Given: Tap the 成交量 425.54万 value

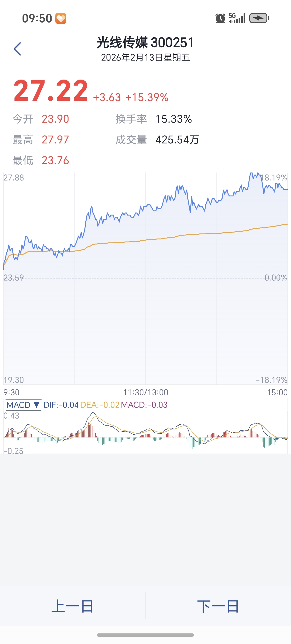Looking at the screenshot, I should click(177, 140).
